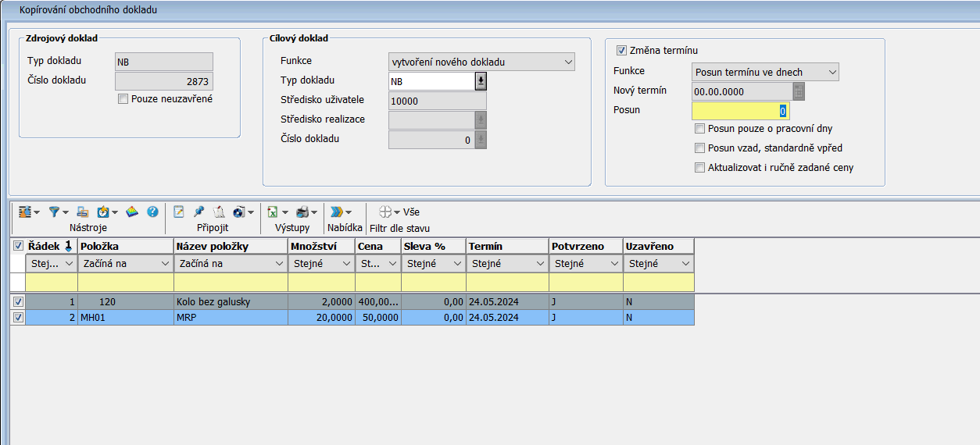Click the Termín column header
Image resolution: width=980 pixels, height=445 pixels.
(506, 246)
